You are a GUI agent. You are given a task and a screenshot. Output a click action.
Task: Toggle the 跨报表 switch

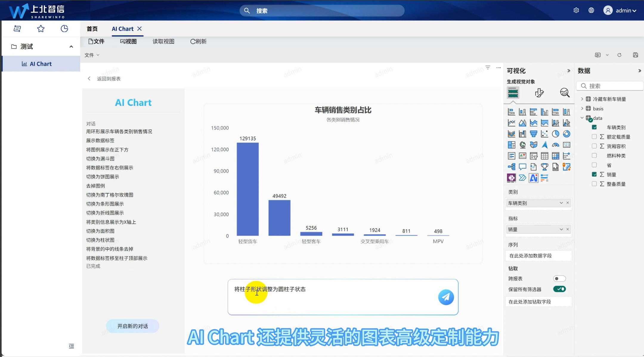point(559,279)
